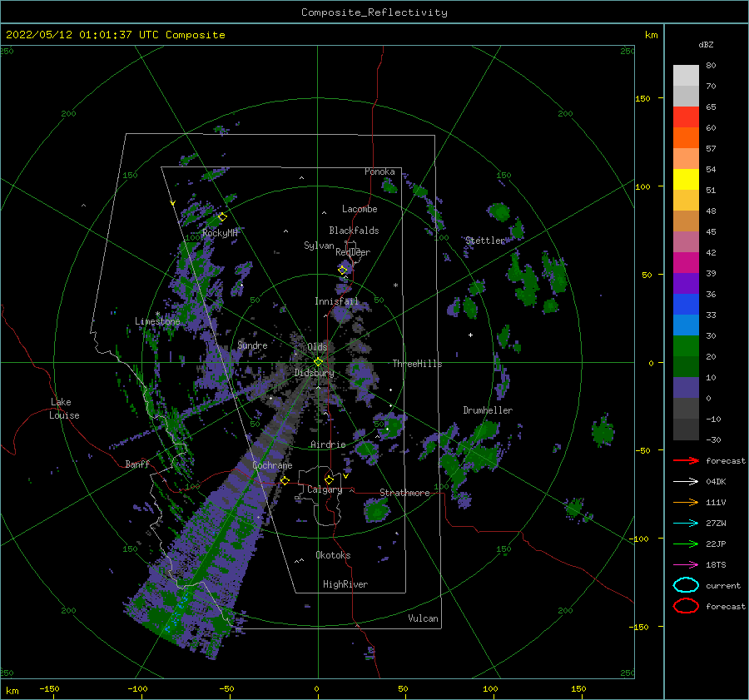This screenshot has height=700, width=749.
Task: Click the cyan current ellipse legend icon
Action: pos(686,585)
